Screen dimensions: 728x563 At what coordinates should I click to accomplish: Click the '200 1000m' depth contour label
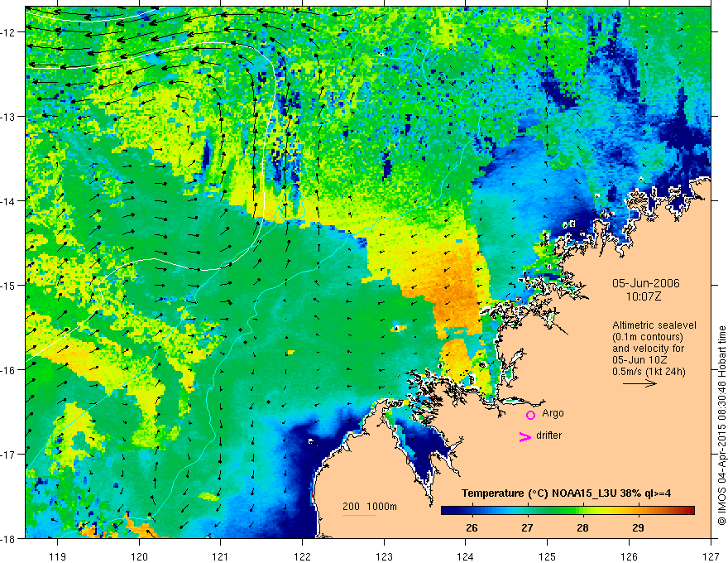click(370, 507)
